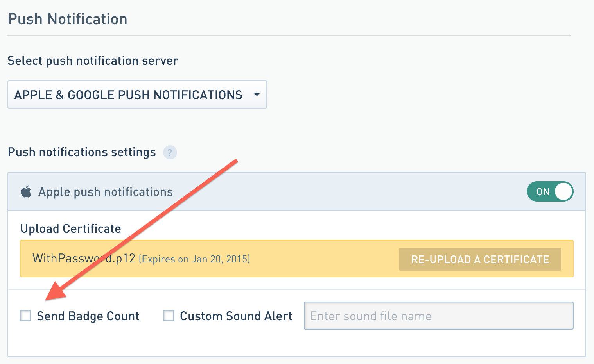594x364 pixels.
Task: Click the Apple push notifications header text
Action: click(x=106, y=192)
